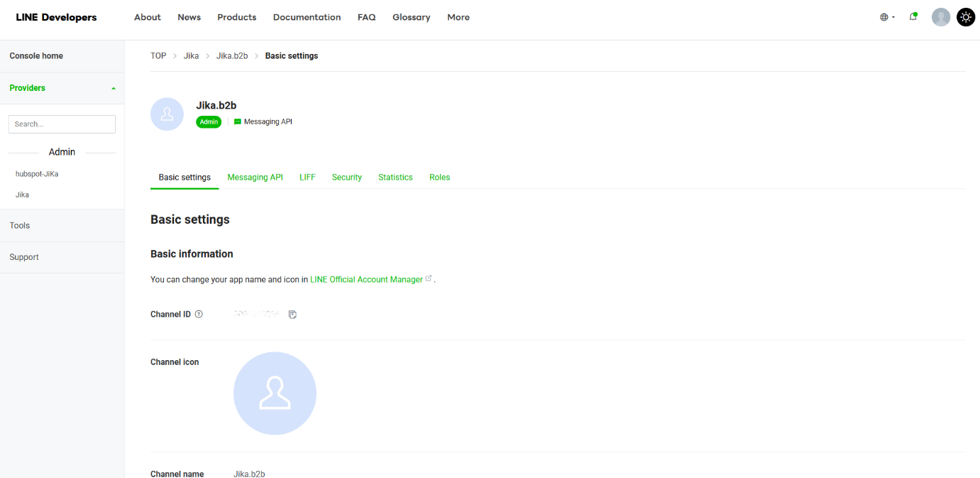
Task: Select the Jika provider in sidebar
Action: 22,195
